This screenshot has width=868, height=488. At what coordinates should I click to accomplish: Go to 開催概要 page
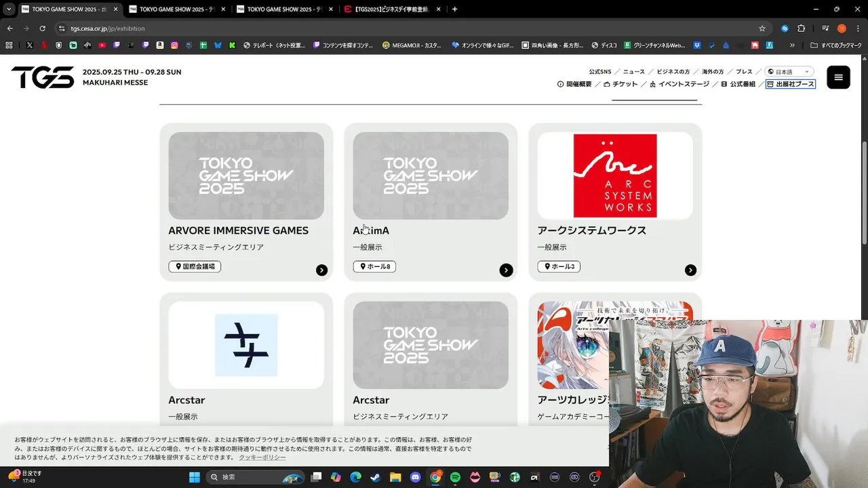574,84
